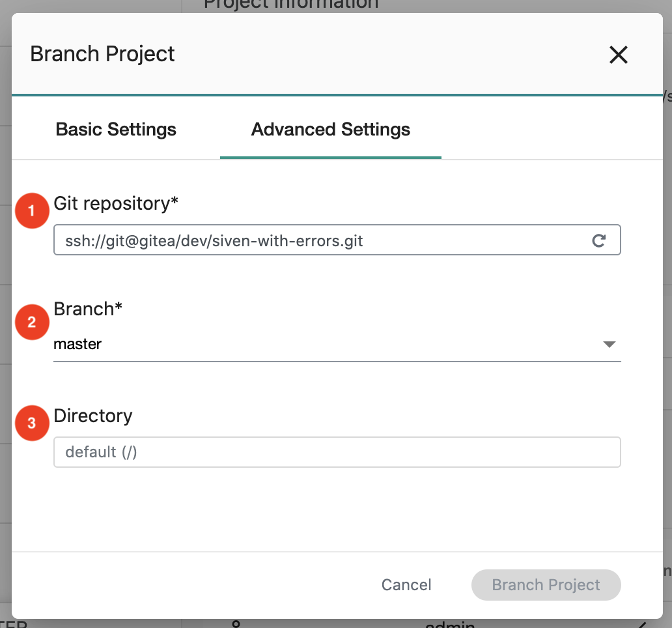Click the Branch Project dialog title
Viewport: 672px width, 628px height.
click(x=103, y=53)
